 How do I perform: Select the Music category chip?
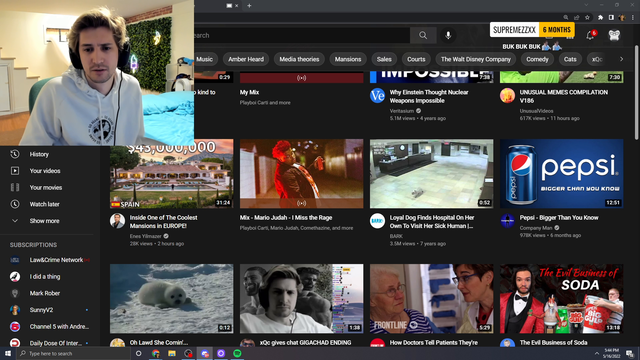[x=204, y=59]
